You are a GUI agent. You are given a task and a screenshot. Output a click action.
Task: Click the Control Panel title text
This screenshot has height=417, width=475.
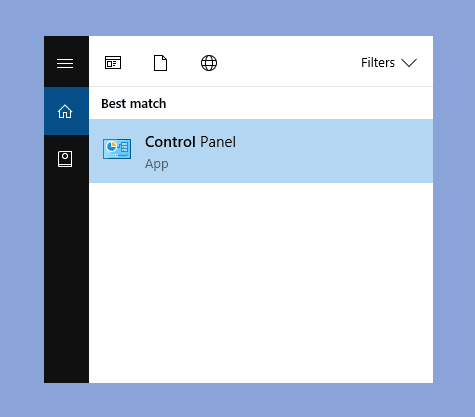tap(190, 142)
